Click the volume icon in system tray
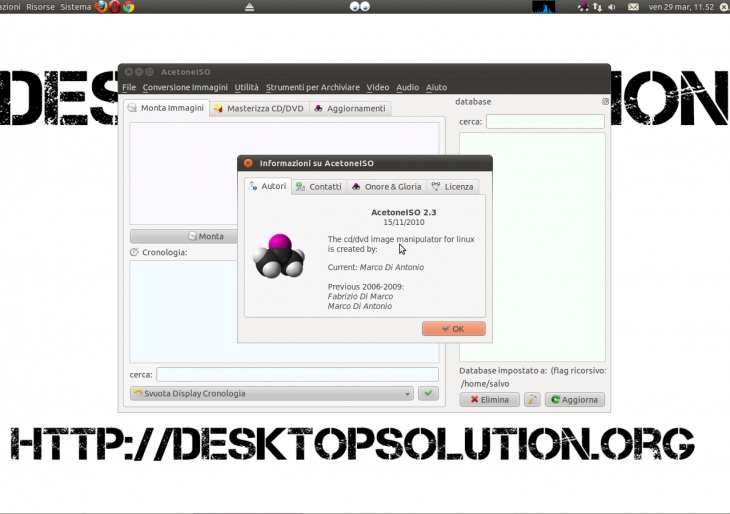The height and width of the screenshot is (514, 730). [x=612, y=7]
